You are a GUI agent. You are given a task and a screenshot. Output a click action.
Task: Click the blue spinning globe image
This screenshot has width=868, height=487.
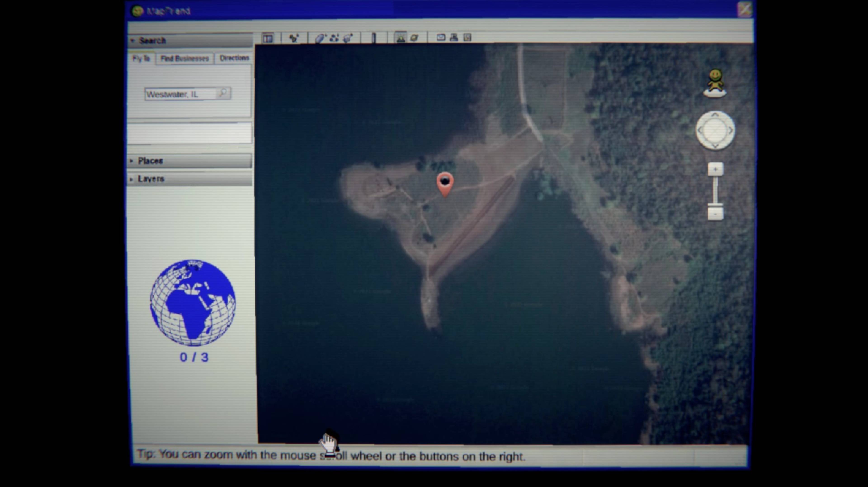click(193, 302)
